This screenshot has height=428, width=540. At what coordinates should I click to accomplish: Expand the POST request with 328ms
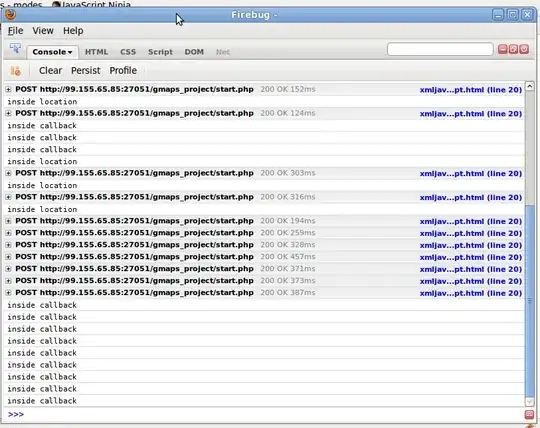8,245
